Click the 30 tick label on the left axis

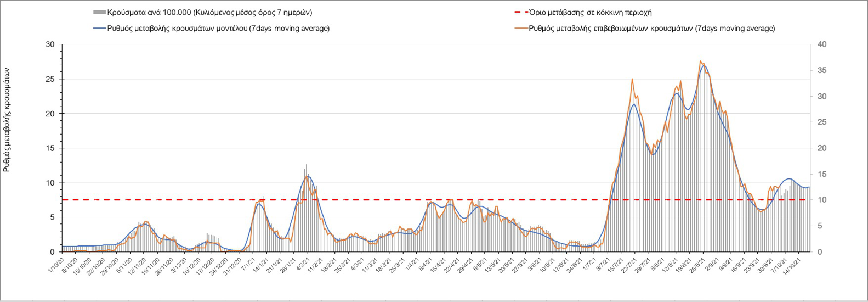(50, 44)
